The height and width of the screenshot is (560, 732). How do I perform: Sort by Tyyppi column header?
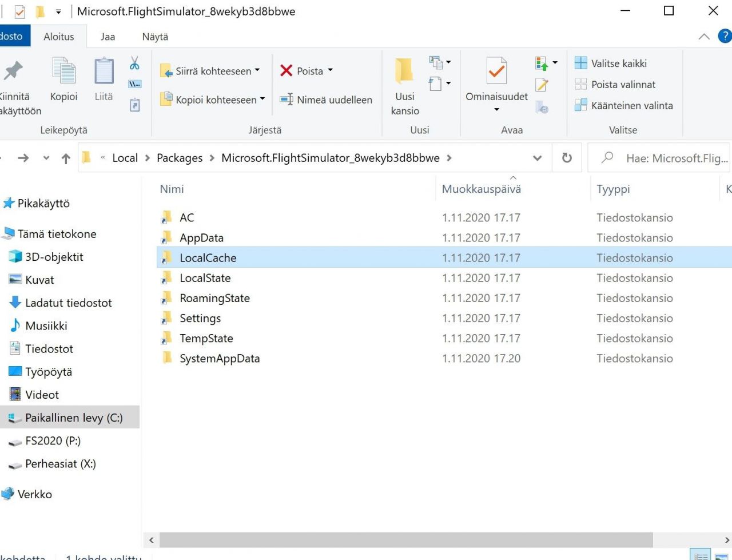coord(613,189)
